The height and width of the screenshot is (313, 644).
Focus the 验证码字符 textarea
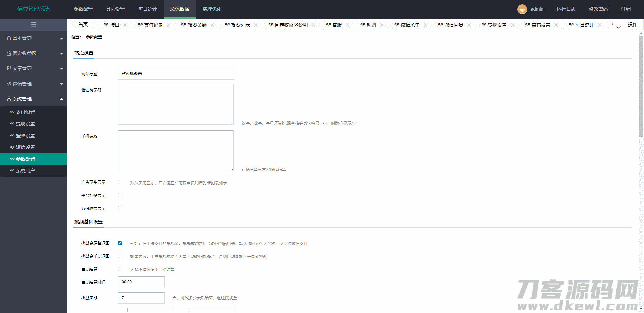click(x=176, y=104)
